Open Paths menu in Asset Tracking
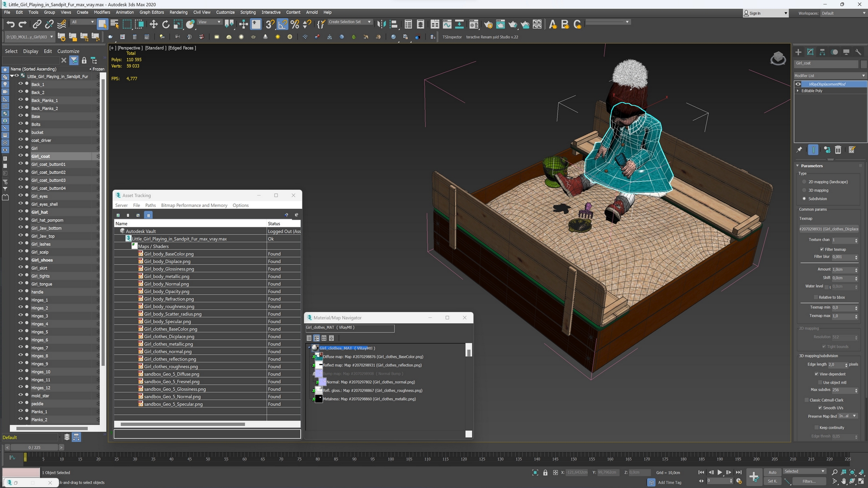This screenshot has height=488, width=868. (x=151, y=205)
